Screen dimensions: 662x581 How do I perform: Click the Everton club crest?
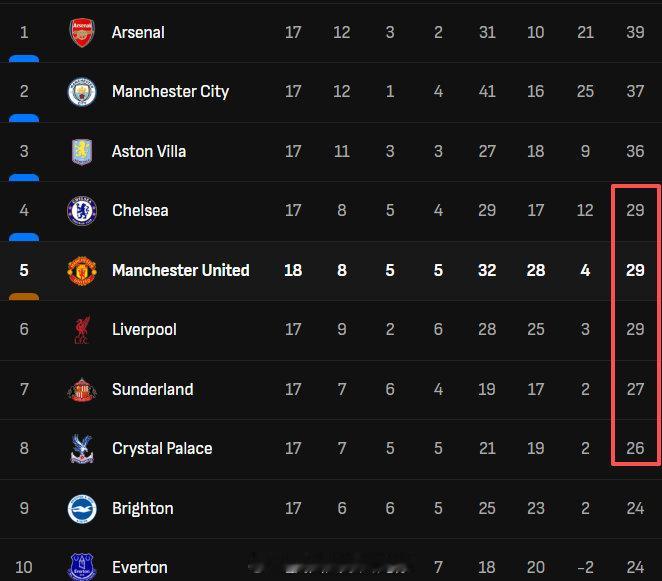pyautogui.click(x=81, y=567)
